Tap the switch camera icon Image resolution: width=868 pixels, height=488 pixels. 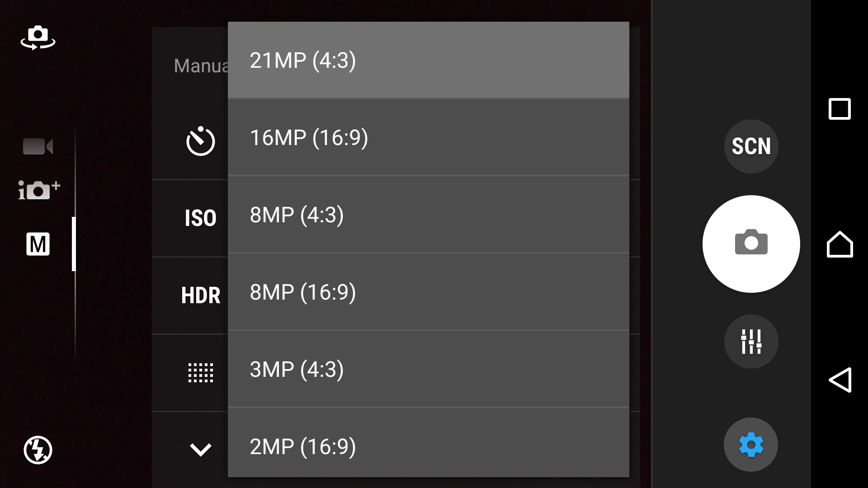coord(38,38)
